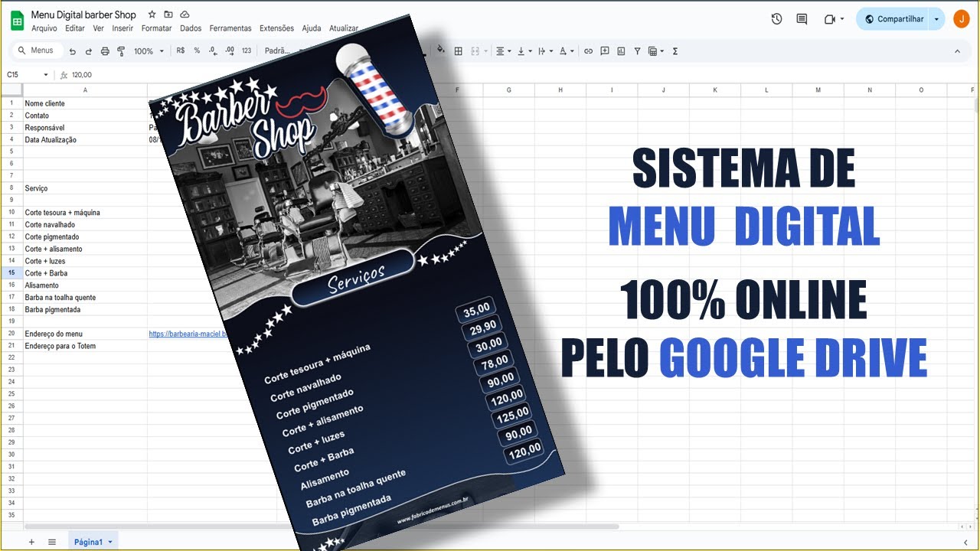Open the borders tool
This screenshot has height=551, width=980.
[459, 51]
